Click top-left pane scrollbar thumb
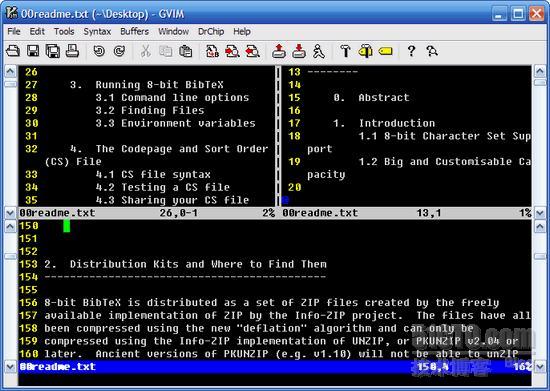 pos(10,84)
